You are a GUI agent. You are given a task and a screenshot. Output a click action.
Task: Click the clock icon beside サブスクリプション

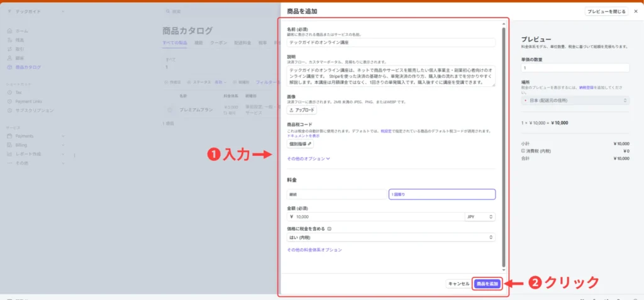10,111
